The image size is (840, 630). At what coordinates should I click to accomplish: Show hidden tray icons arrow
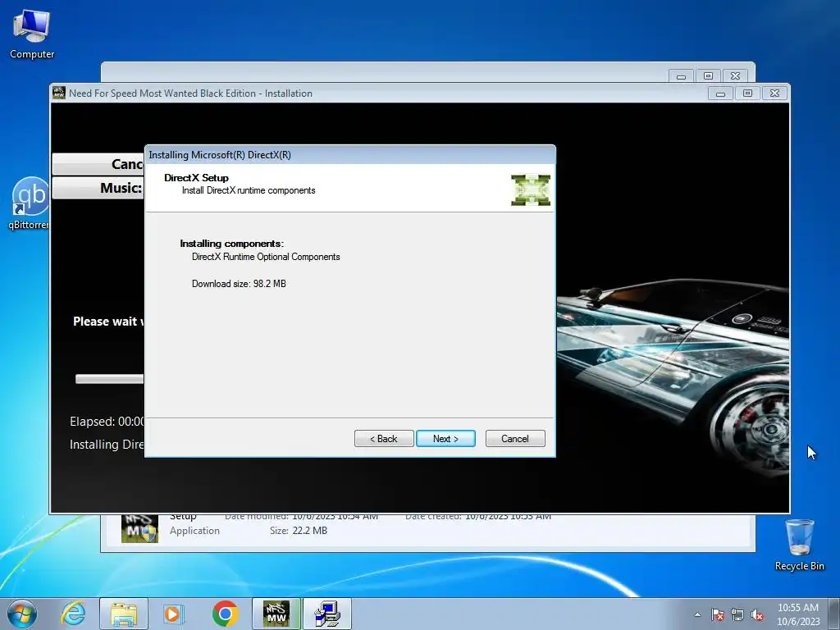click(697, 614)
